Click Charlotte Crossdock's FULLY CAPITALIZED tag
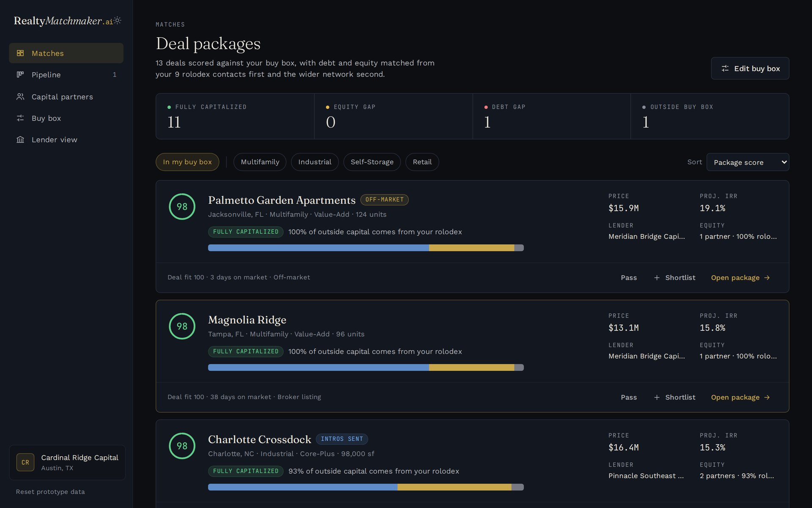 pos(246,471)
